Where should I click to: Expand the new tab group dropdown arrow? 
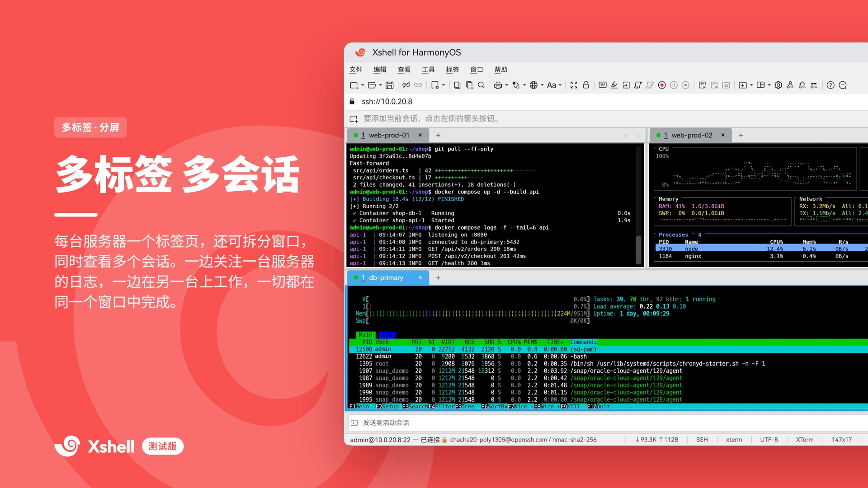pyautogui.click(x=751, y=85)
